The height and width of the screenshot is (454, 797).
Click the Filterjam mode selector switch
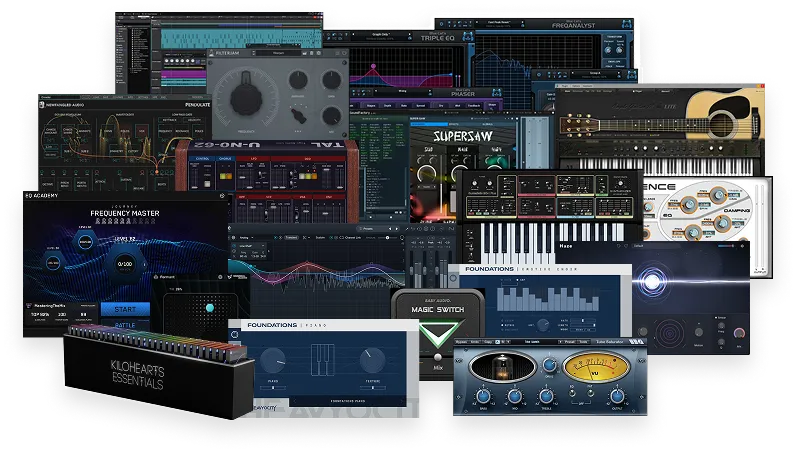pyautogui.click(x=298, y=115)
